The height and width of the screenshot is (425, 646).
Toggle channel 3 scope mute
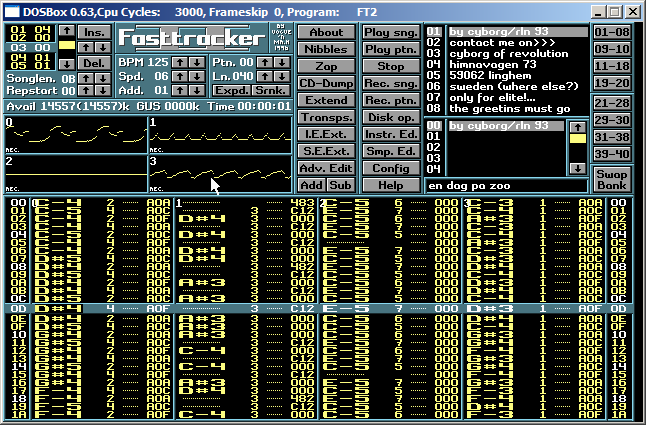point(220,173)
